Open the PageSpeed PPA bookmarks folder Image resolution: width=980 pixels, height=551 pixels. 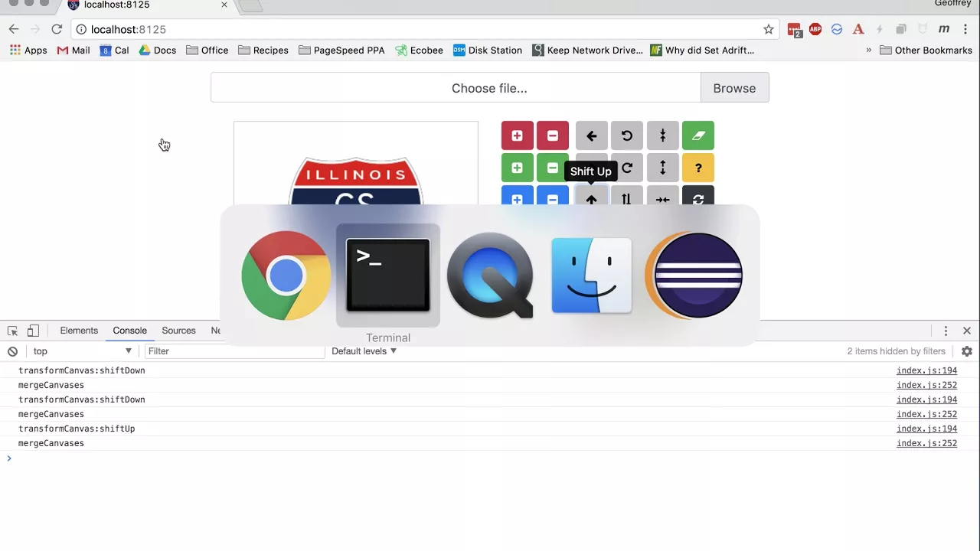(x=341, y=51)
